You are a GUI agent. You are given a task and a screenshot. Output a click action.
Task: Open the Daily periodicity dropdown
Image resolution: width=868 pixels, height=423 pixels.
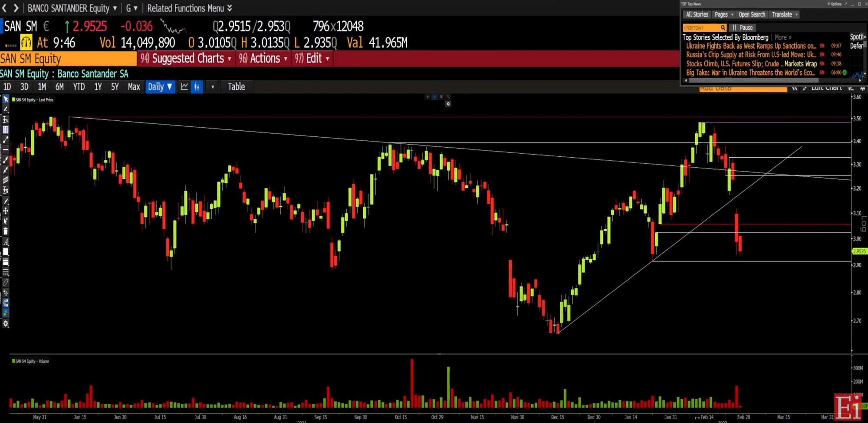(x=160, y=86)
